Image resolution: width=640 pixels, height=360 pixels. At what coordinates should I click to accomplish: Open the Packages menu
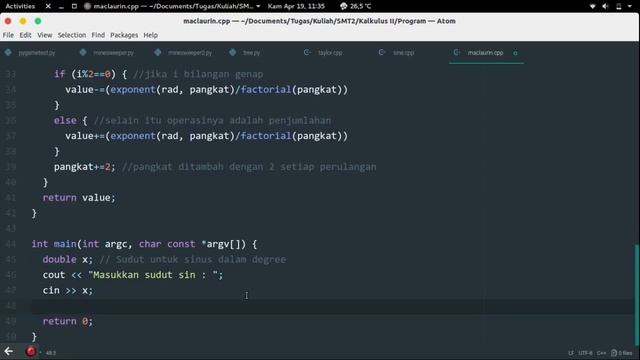[x=124, y=35]
